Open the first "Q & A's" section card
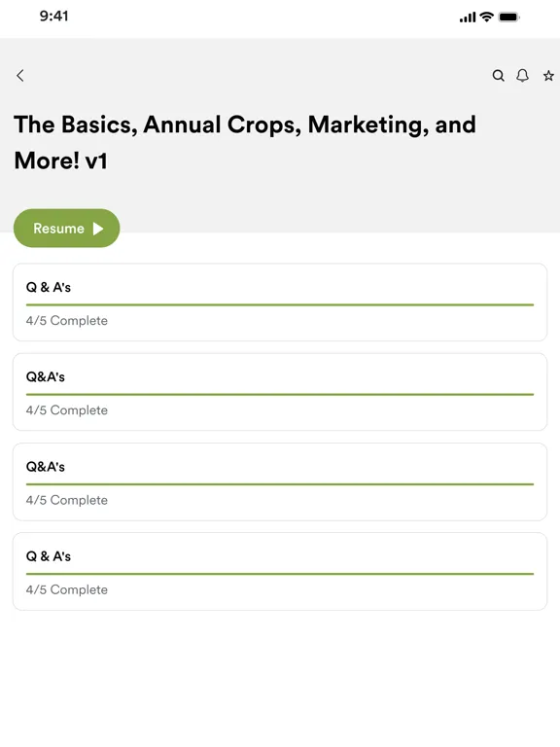 click(280, 302)
